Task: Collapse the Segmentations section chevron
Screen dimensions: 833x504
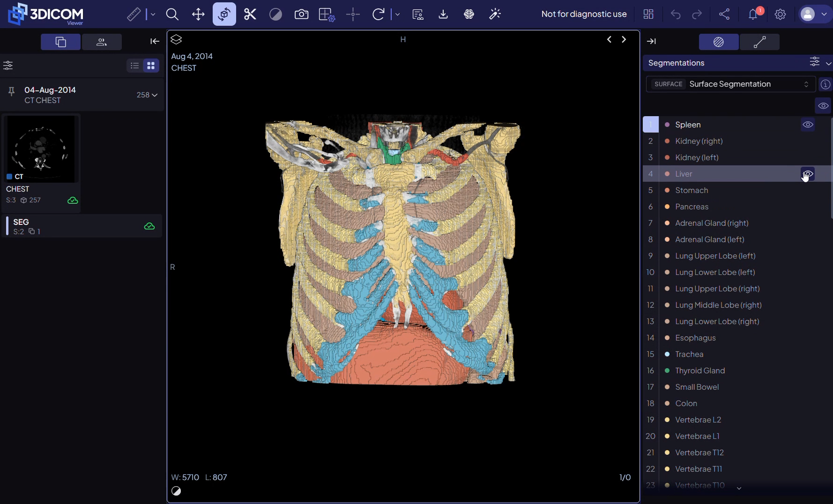Action: pos(828,63)
